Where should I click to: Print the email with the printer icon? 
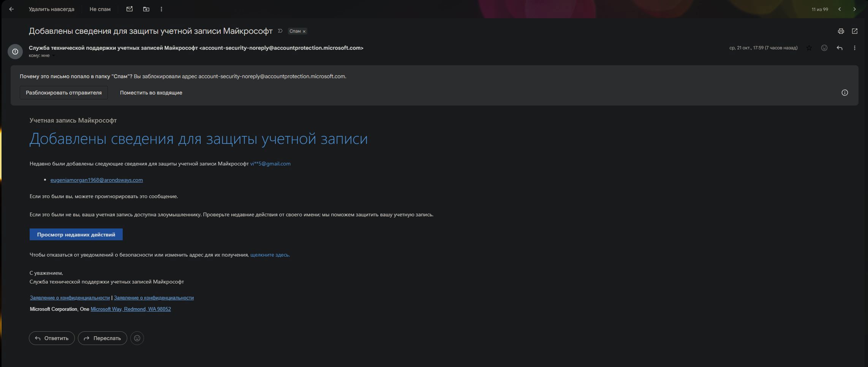coord(841,31)
